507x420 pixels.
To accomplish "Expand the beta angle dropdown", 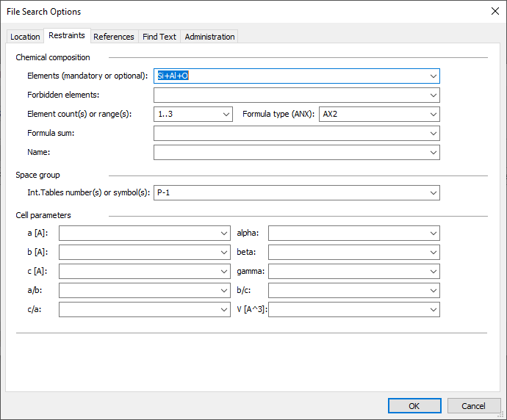I will click(433, 253).
